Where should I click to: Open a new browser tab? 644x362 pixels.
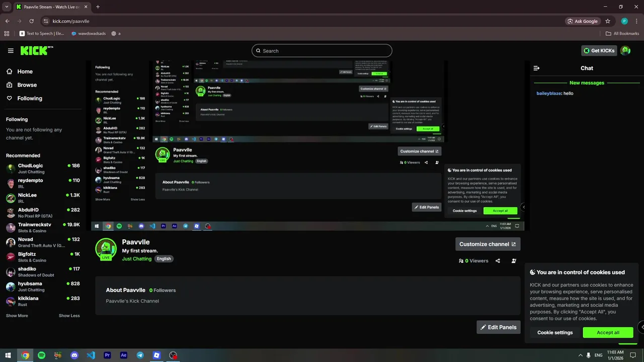tap(98, 7)
